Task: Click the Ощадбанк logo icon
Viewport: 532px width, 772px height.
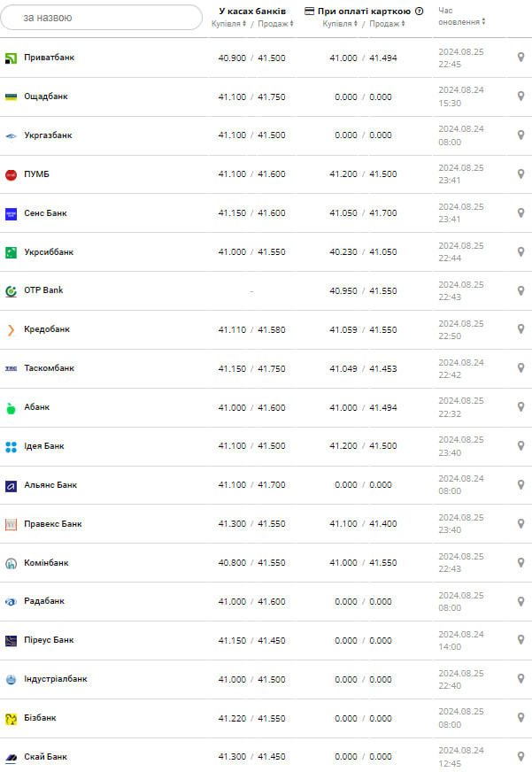Action: (11, 96)
